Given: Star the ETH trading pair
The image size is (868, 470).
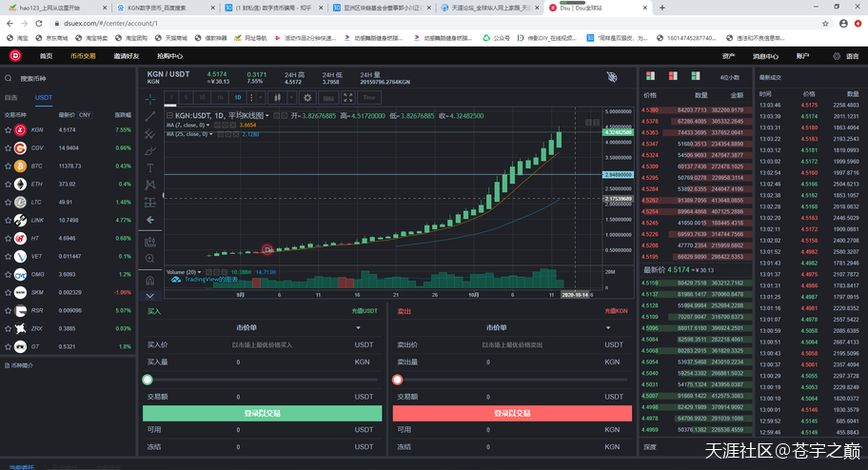Looking at the screenshot, I should tap(9, 184).
